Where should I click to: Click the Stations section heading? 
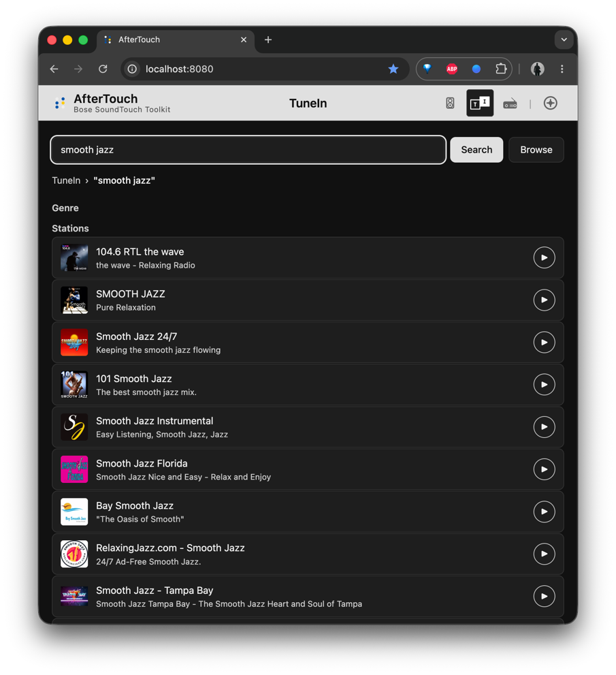pos(70,229)
